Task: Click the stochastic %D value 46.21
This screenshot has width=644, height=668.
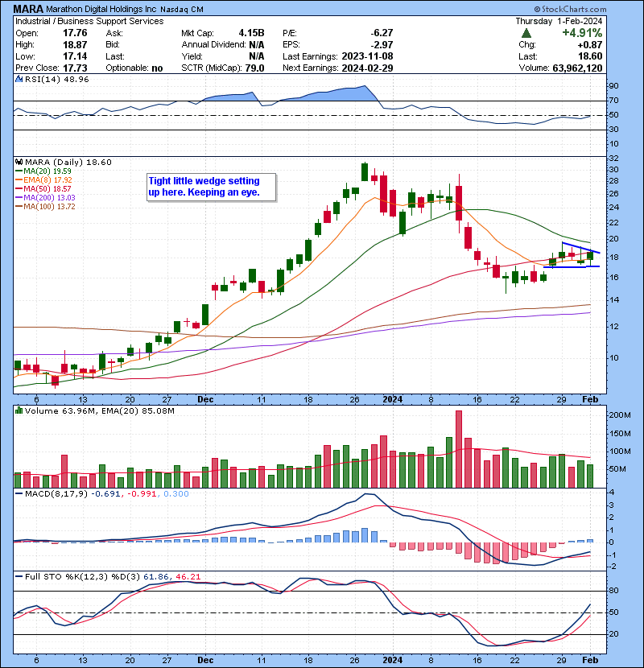Action: tap(188, 577)
